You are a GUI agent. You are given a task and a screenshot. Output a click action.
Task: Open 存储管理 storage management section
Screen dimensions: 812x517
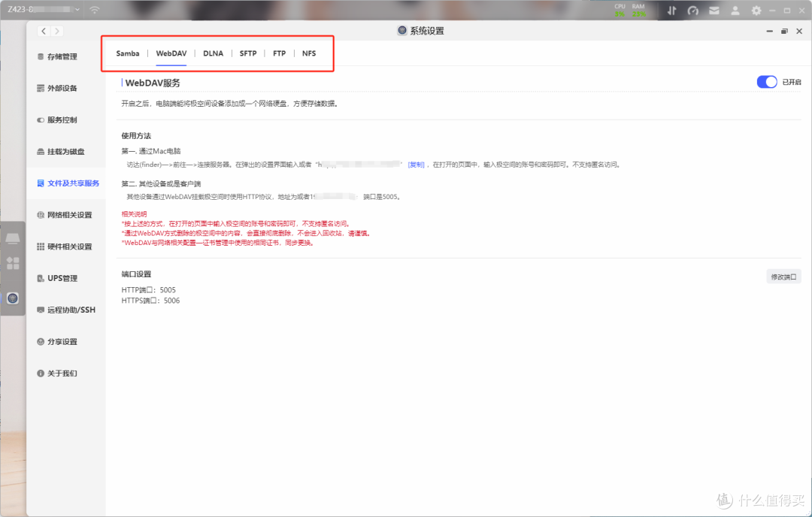click(x=57, y=56)
